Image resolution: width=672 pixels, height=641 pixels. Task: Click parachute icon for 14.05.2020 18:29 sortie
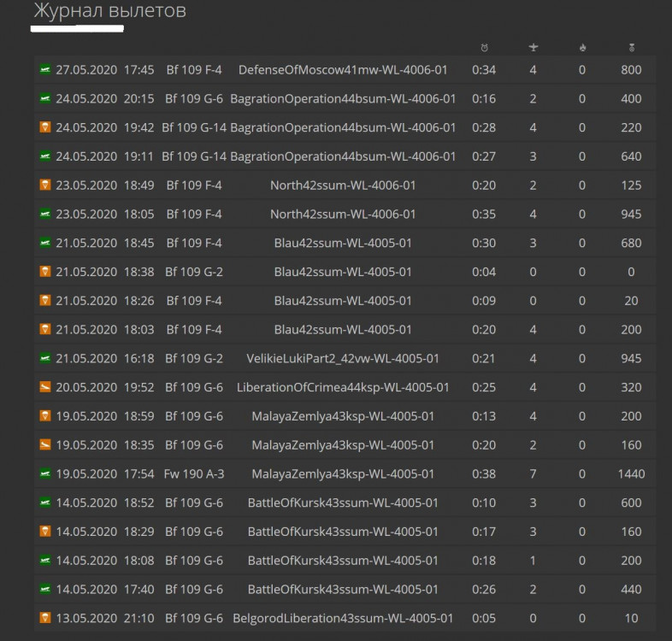click(45, 531)
